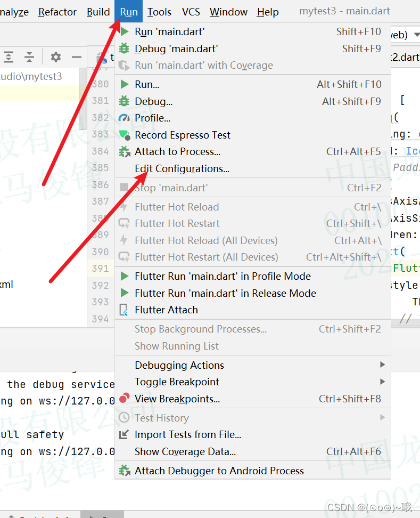This screenshot has height=518, width=420.
Task: Expand the Toggle Breakpoint submenu arrow
Action: 382,382
